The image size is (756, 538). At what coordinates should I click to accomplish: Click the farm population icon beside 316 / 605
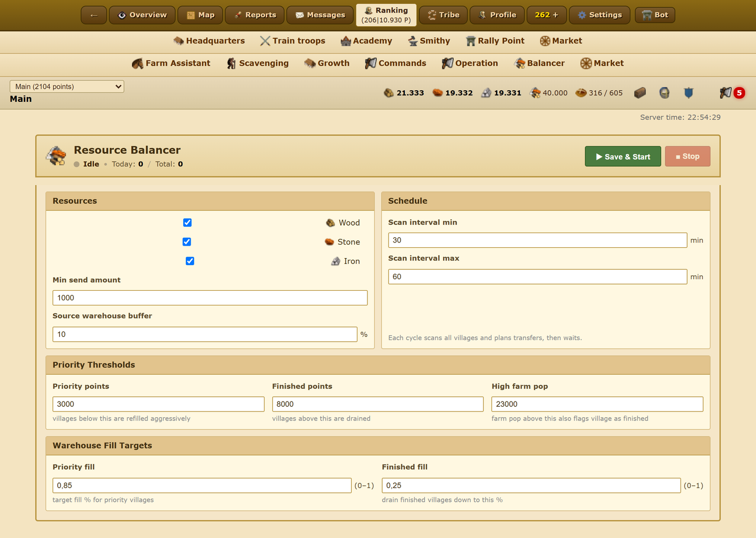click(x=581, y=93)
